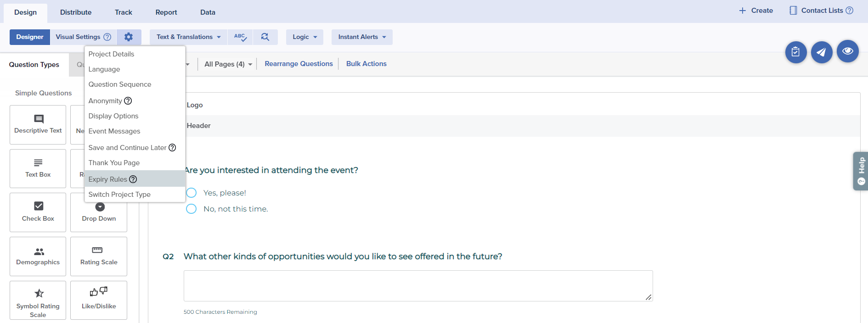Click the blue clipboard checklist button
Viewport: 868px width, 323px height.
click(796, 52)
